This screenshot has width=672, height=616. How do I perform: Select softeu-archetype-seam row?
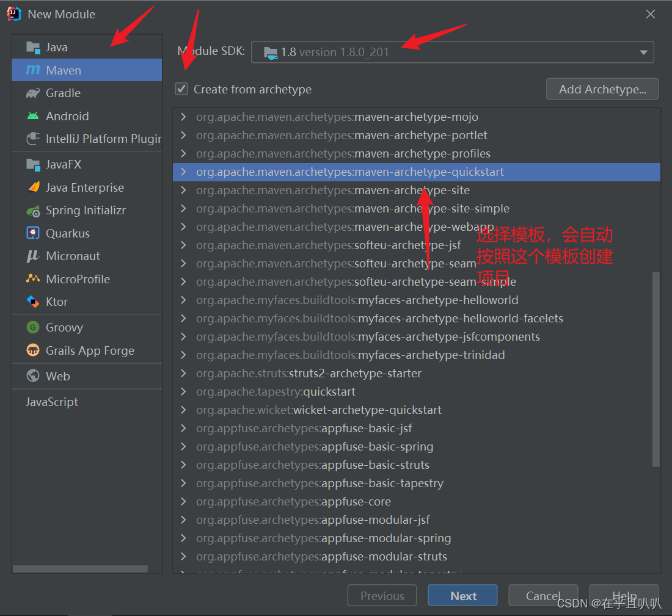[x=417, y=264]
